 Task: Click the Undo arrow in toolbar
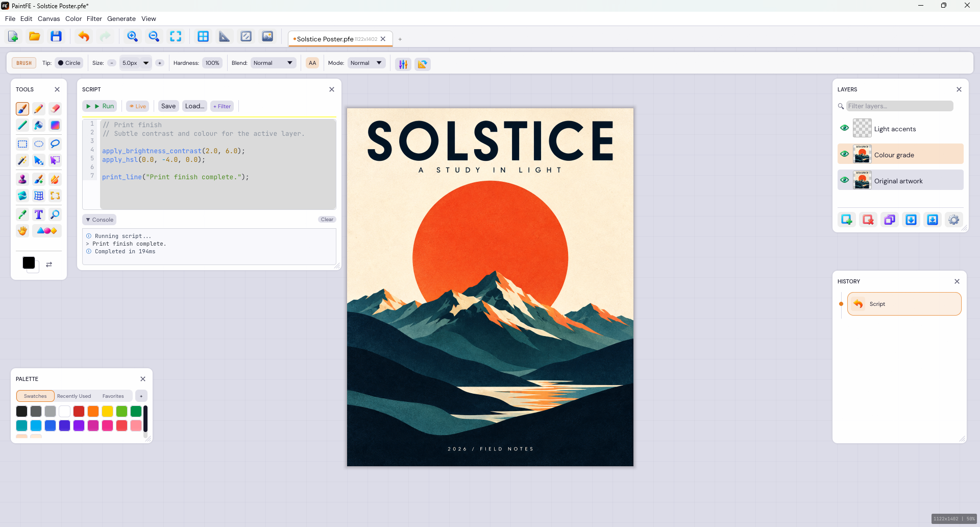point(84,36)
